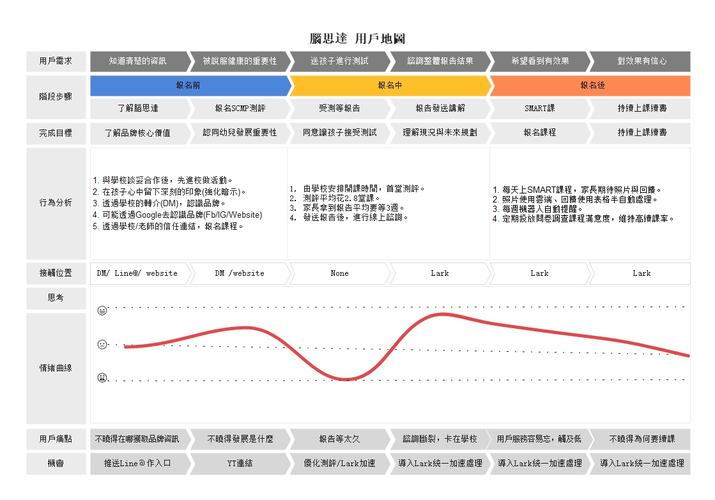Click the 希望看到有效果 need chevron
Viewport: 715px width, 500px height.
(x=540, y=61)
